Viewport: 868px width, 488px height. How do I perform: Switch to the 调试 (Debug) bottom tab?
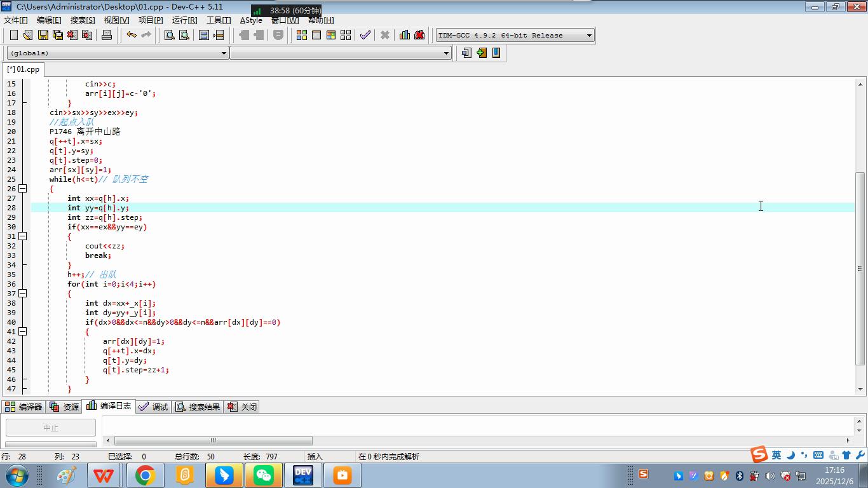pyautogui.click(x=153, y=407)
